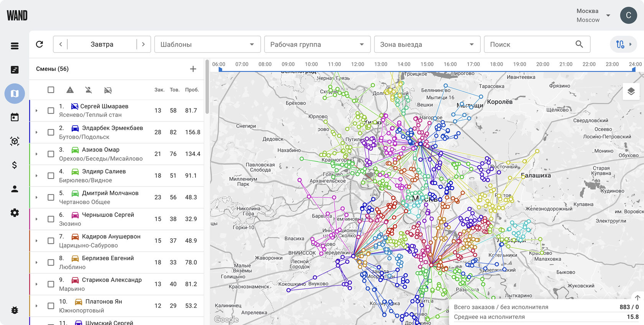Screen dimensions: 644x325
Task: Expand the Элдарбек Эрмекбаев shift row
Action: pyautogui.click(x=37, y=132)
